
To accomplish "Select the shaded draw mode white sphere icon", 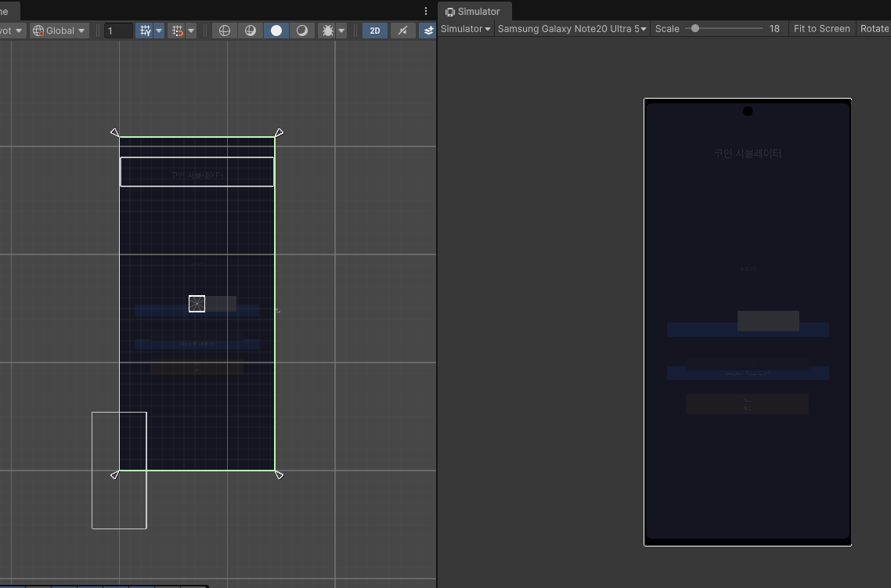I will tap(276, 31).
